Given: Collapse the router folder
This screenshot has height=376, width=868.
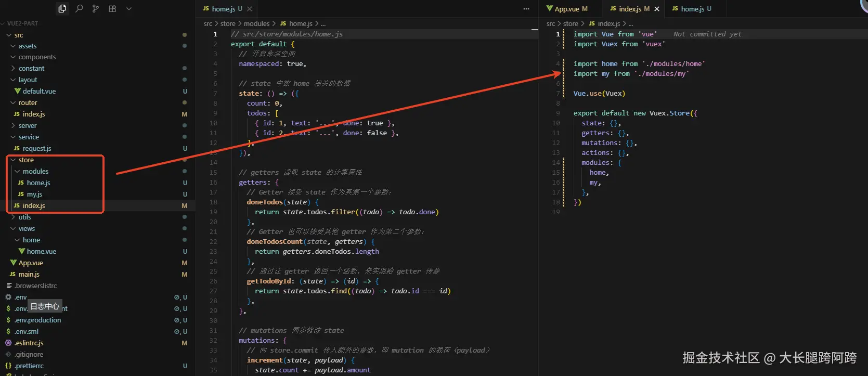Looking at the screenshot, I should 28,102.
